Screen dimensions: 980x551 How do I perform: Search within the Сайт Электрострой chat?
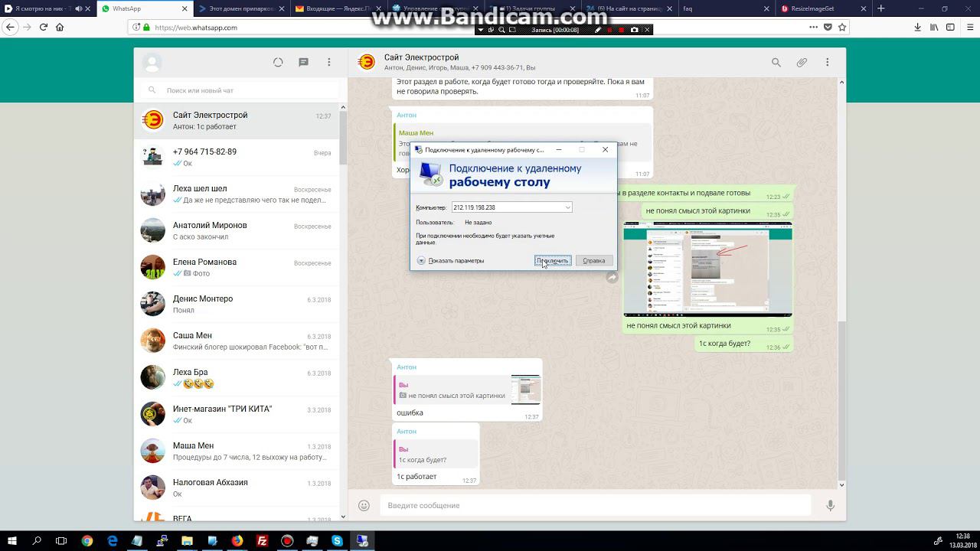click(776, 62)
